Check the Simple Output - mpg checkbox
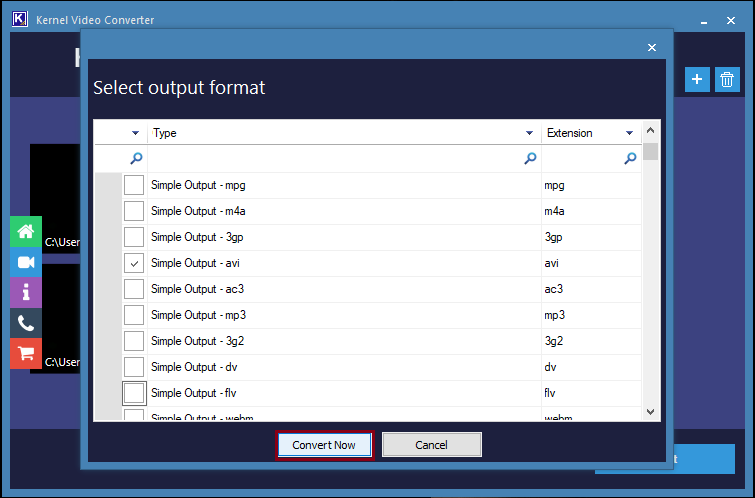Viewport: 755px width, 498px height. click(134, 185)
